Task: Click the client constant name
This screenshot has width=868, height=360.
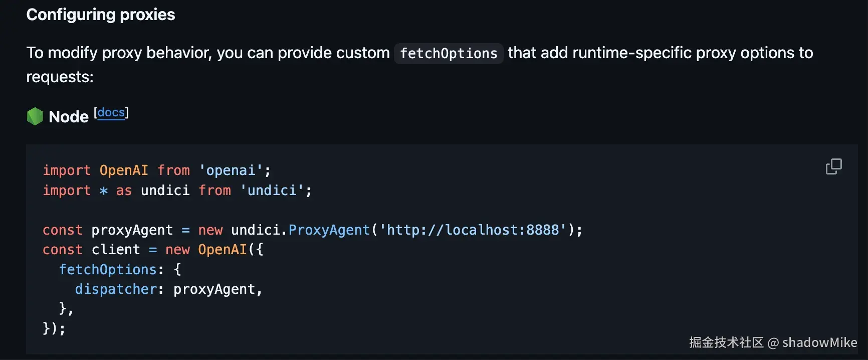Action: click(116, 250)
